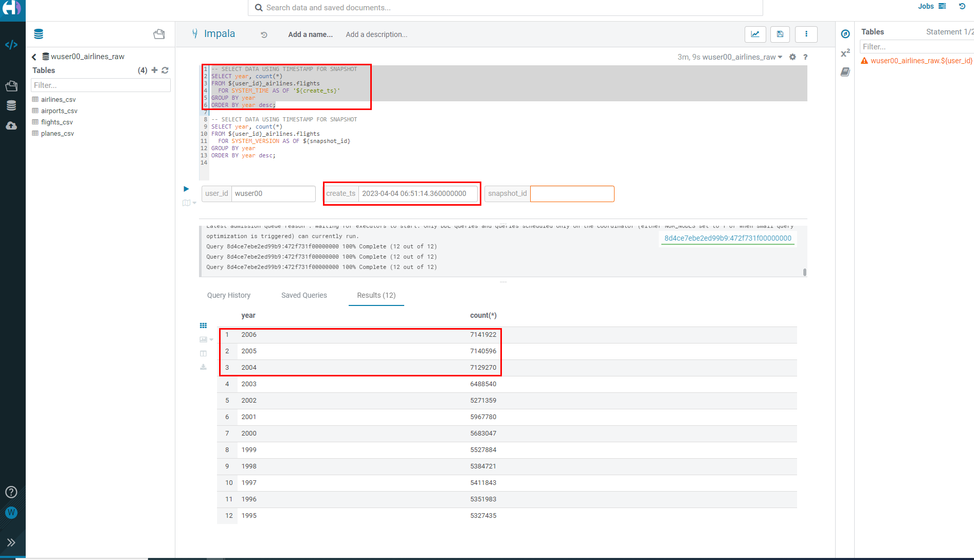The height and width of the screenshot is (560, 974).
Task: Click the log panel scrollbar
Action: click(804, 272)
